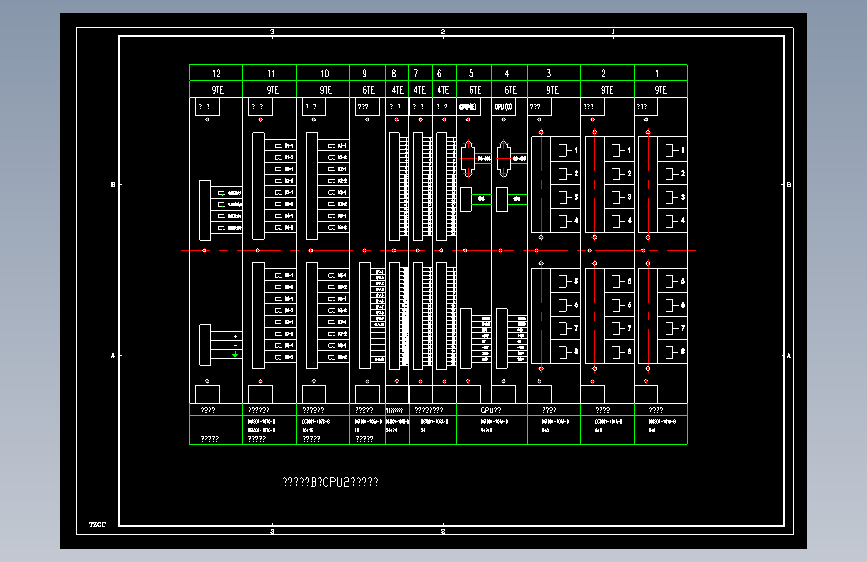
Task: Click the 6TE width label under slot 5
Action: click(x=475, y=90)
